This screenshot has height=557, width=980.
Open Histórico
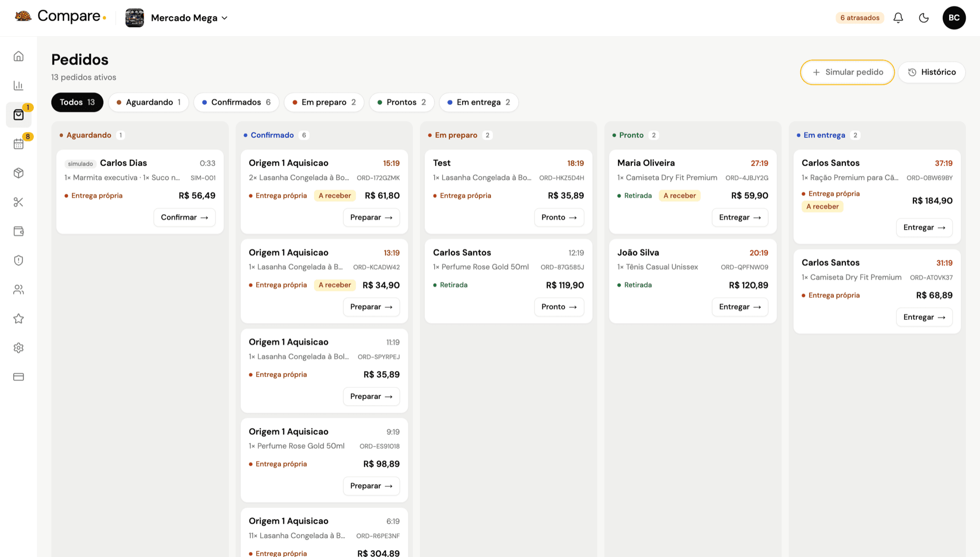931,72
